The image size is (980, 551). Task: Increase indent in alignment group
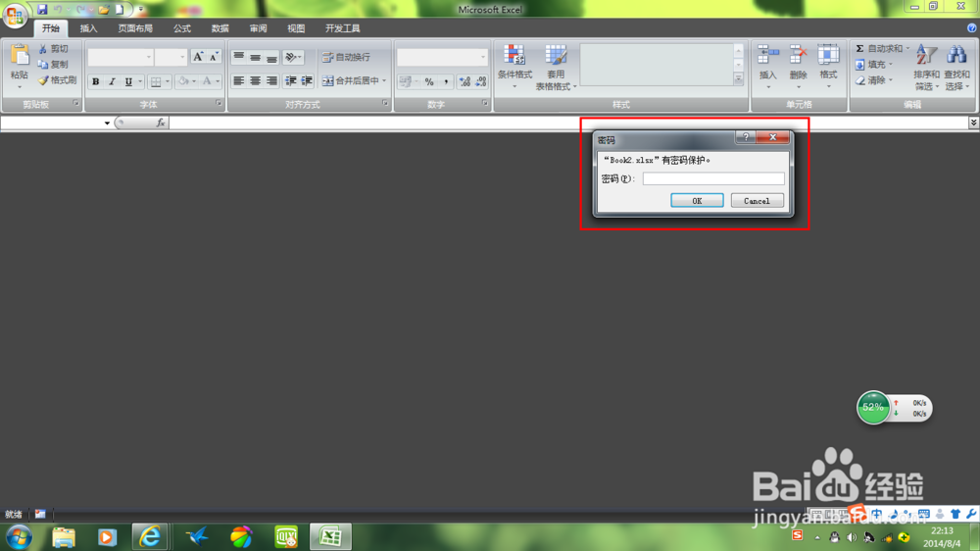(307, 80)
